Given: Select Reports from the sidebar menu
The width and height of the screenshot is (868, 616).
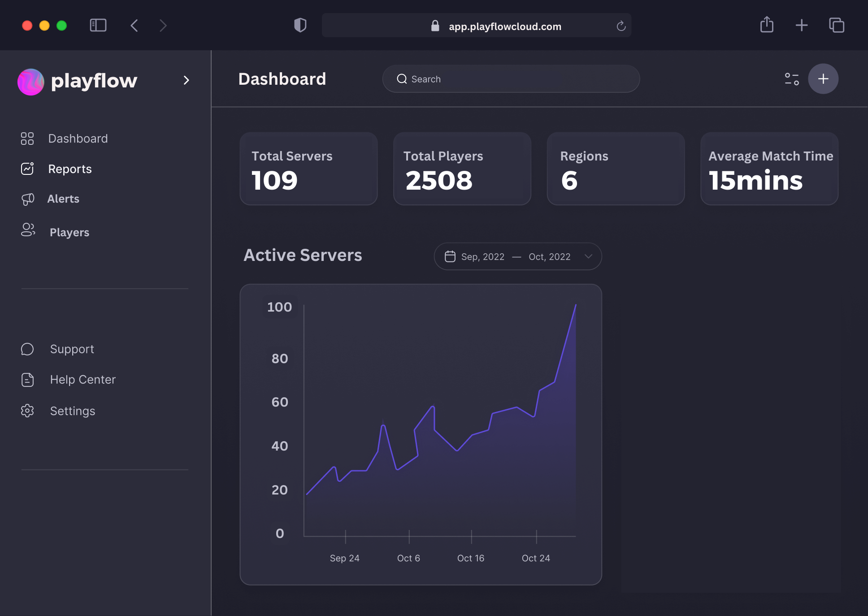Looking at the screenshot, I should (70, 169).
